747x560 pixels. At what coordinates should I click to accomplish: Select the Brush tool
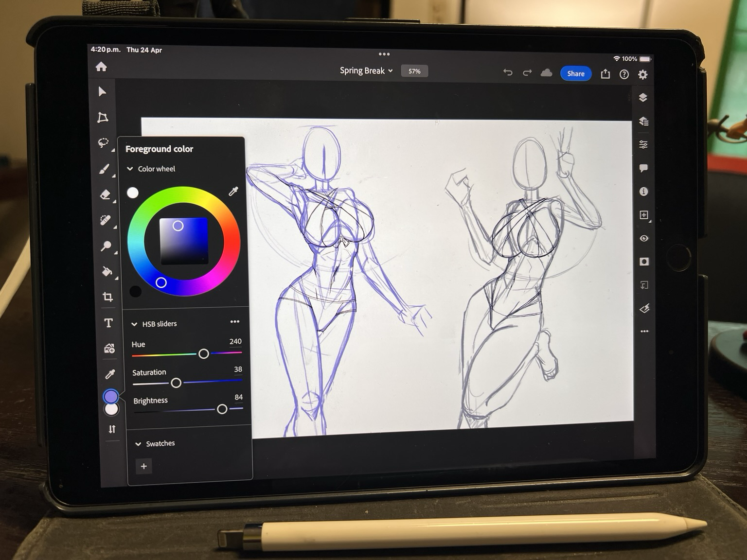coord(104,169)
